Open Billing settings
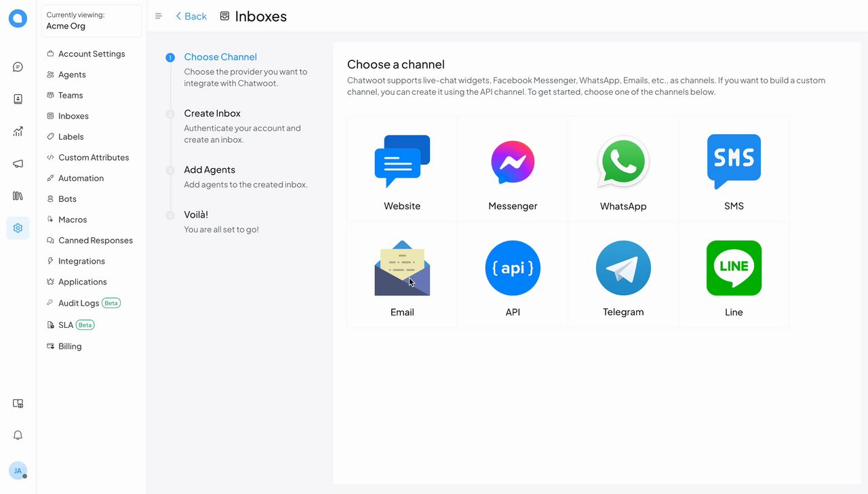 92,346
